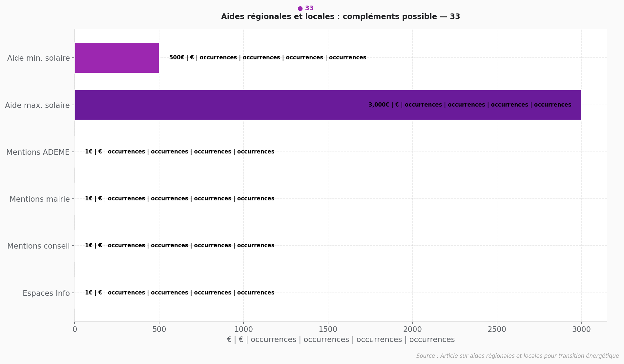Click the Mentions ADEME 1€ data label

point(179,152)
